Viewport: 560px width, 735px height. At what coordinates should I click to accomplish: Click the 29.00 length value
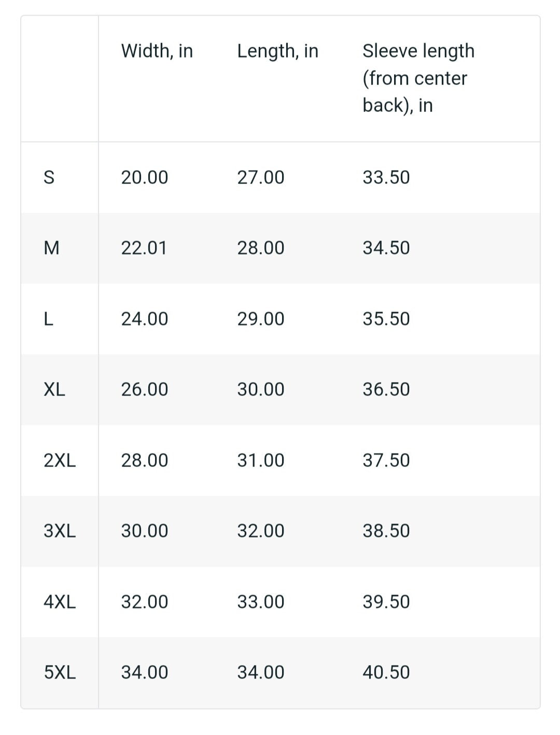[x=261, y=319]
